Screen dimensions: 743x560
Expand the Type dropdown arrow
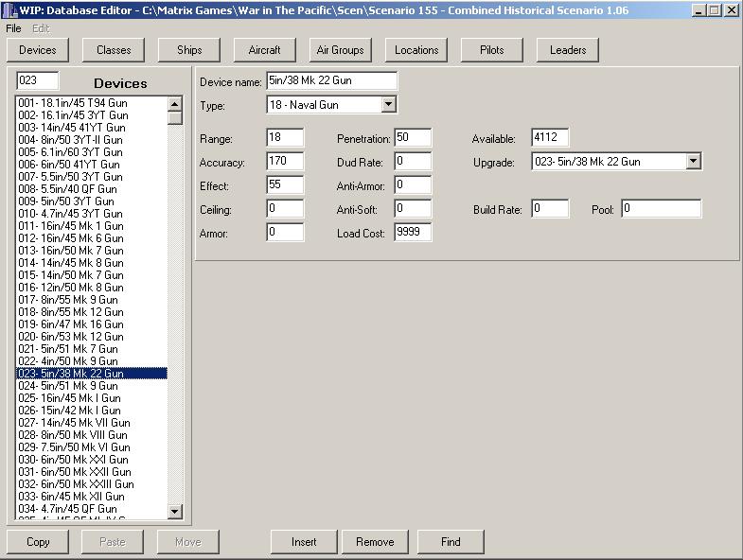point(388,105)
